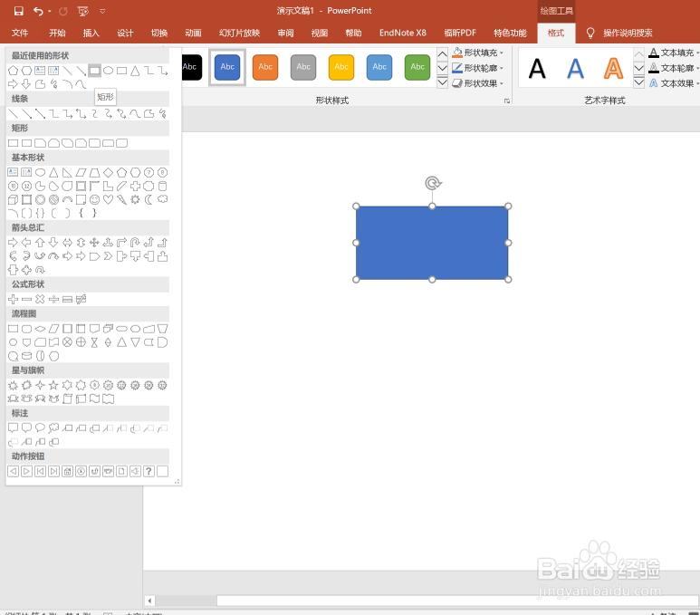The width and height of the screenshot is (700, 615).
Task: Pick the cloud callout shape
Action: [x=53, y=428]
